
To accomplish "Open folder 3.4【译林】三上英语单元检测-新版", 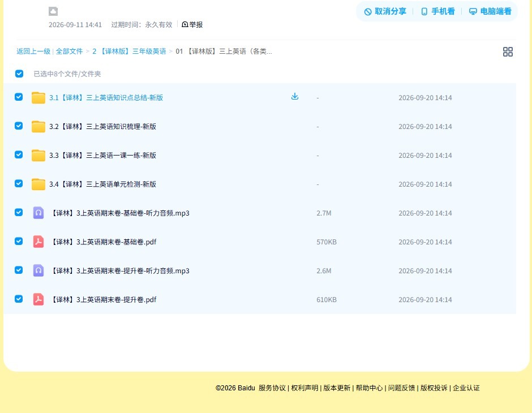I will click(x=102, y=184).
